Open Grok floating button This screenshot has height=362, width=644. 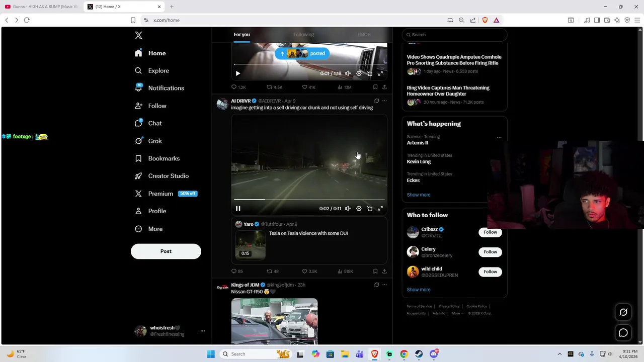pos(623,312)
